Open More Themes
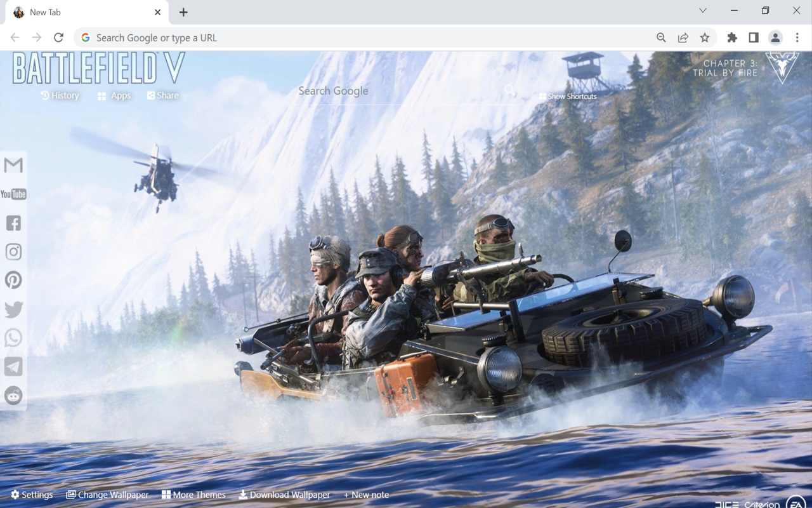The height and width of the screenshot is (508, 812). [193, 495]
